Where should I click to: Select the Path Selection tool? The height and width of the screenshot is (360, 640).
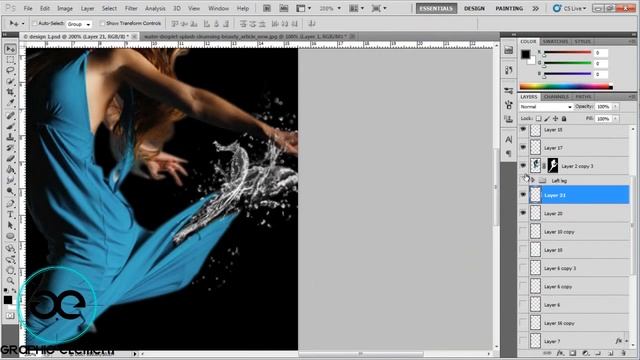tap(10, 225)
